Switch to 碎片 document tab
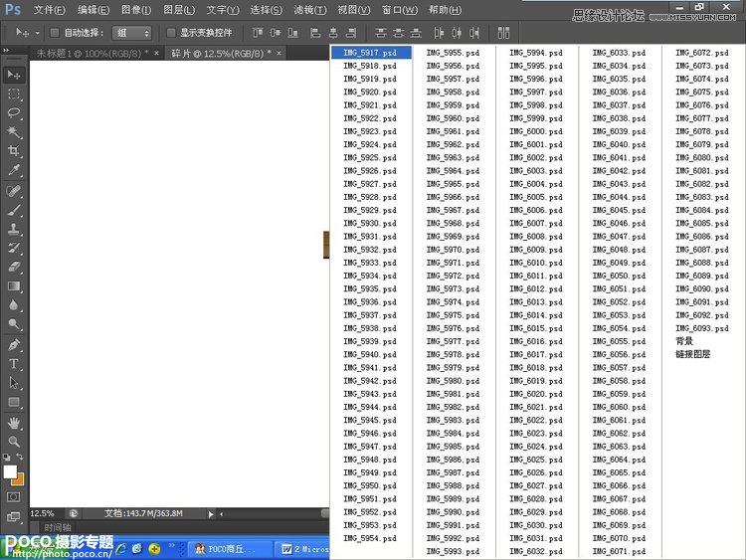This screenshot has width=746, height=560. tap(220, 54)
